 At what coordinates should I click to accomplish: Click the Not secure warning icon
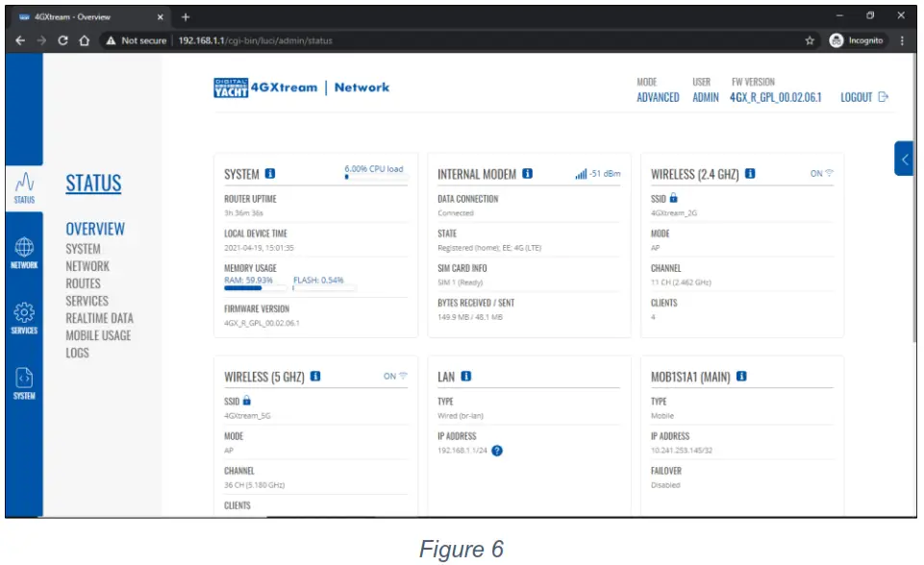pos(111,40)
